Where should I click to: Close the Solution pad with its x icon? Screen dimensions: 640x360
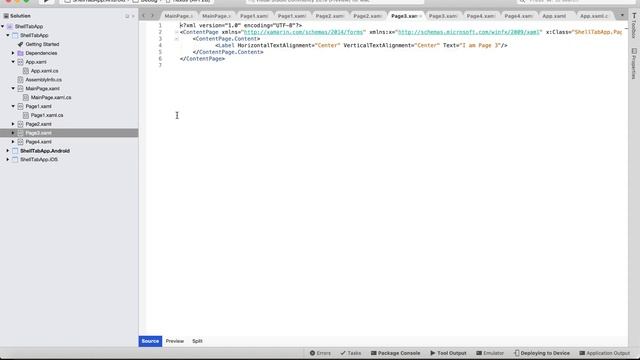coord(133,16)
